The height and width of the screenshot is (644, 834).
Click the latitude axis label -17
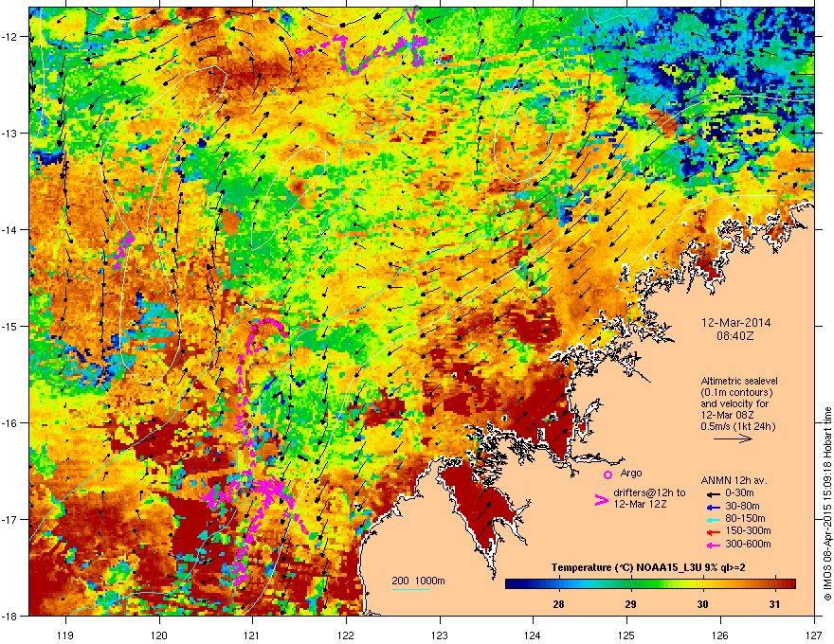point(9,519)
